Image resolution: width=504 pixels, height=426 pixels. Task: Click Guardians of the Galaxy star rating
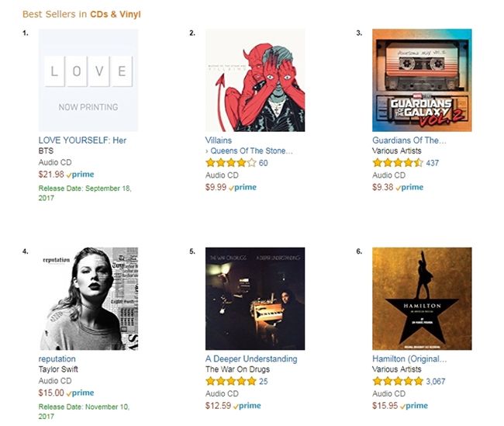coord(397,163)
